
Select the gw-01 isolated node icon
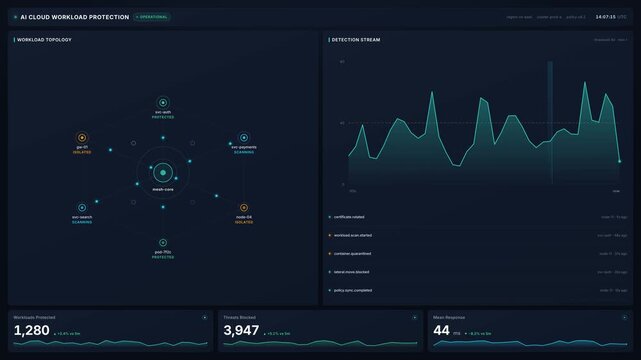[82, 138]
